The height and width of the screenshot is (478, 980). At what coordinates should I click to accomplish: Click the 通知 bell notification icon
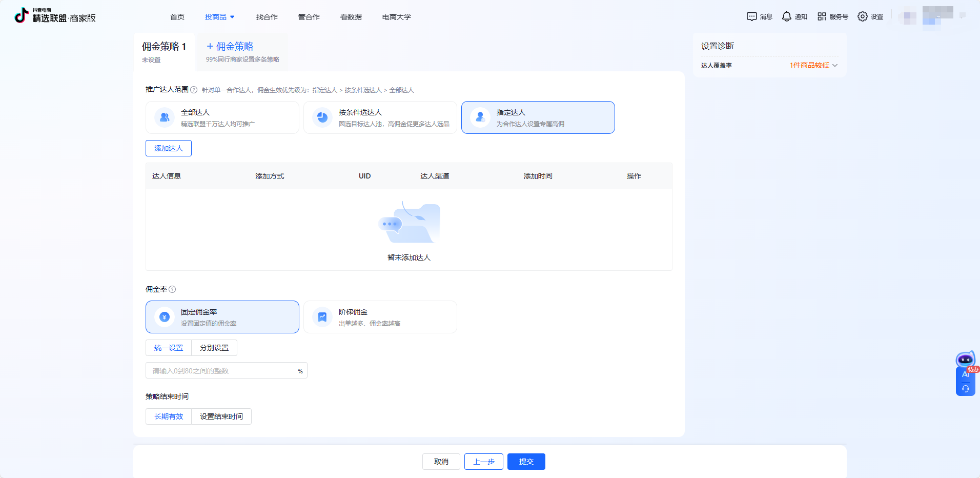click(786, 16)
